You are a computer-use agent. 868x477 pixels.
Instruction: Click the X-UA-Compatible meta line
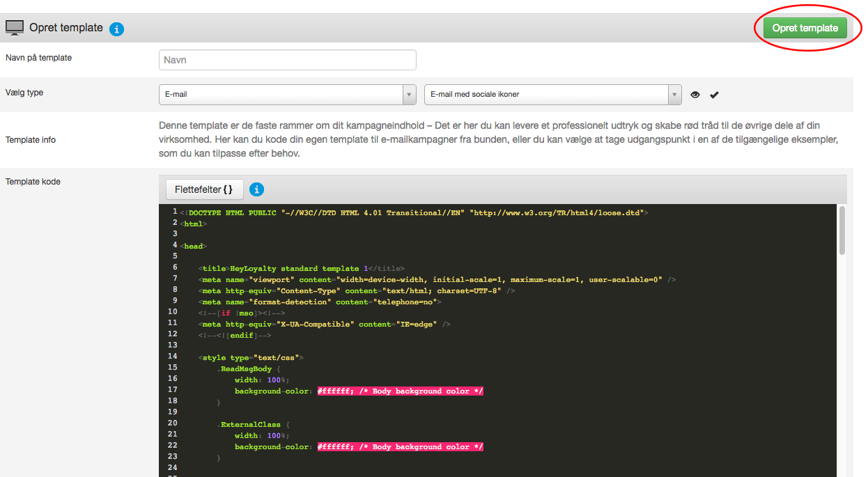click(x=324, y=324)
